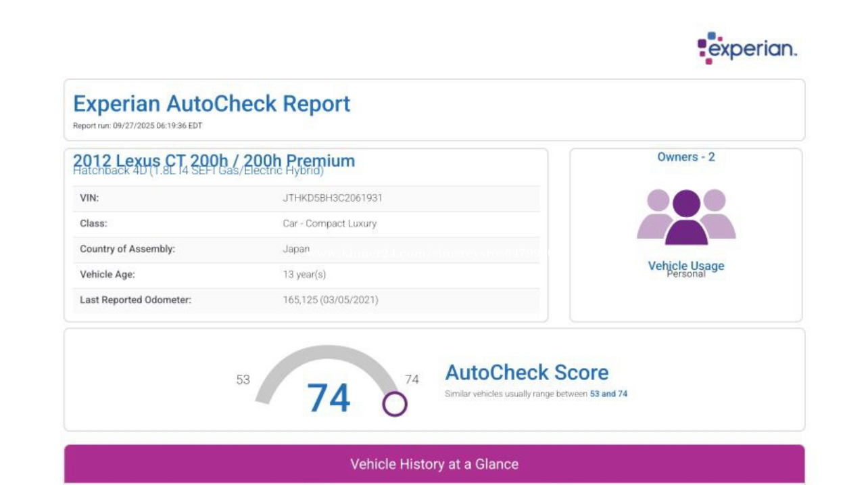
Task: Click the Experian logo
Action: [x=747, y=48]
